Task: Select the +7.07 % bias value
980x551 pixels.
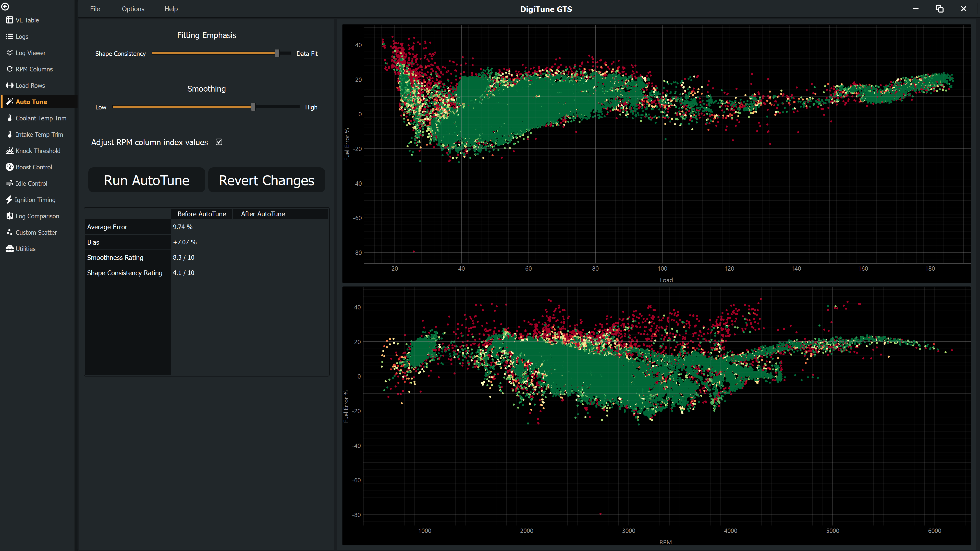Action: pyautogui.click(x=185, y=242)
